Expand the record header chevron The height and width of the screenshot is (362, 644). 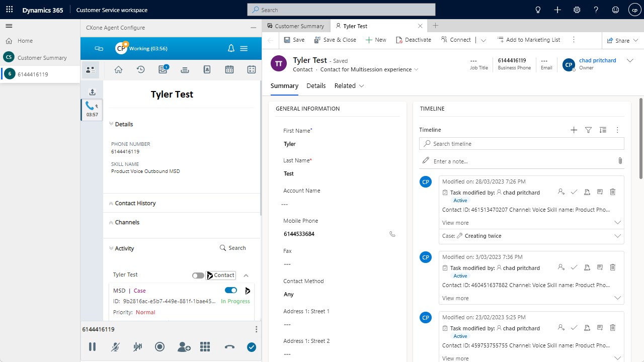pyautogui.click(x=630, y=60)
